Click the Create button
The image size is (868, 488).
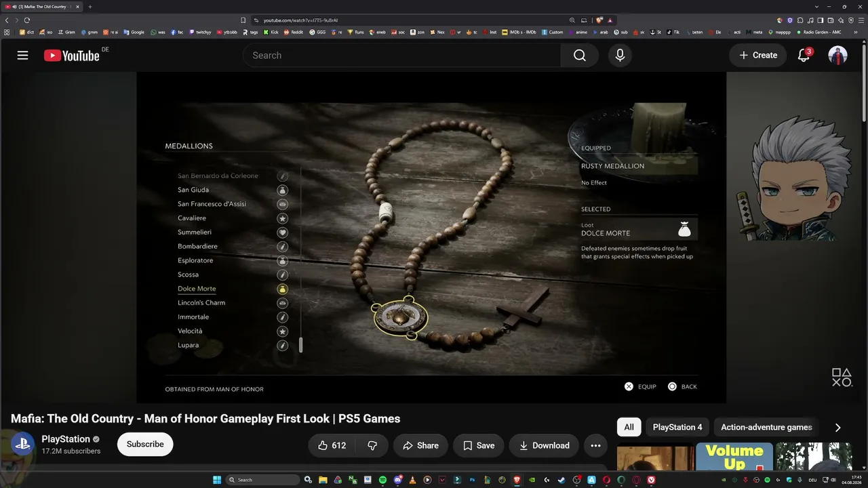pyautogui.click(x=757, y=56)
